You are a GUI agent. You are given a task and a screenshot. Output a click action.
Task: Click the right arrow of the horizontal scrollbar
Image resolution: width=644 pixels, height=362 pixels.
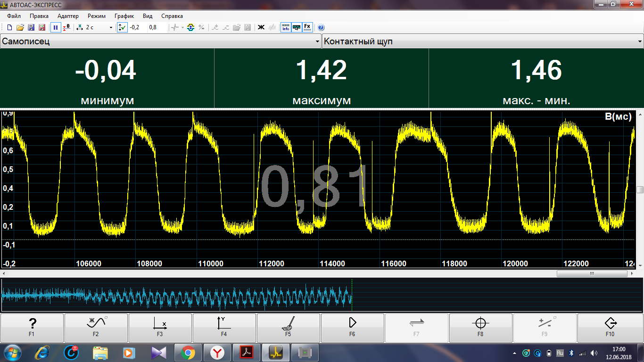click(632, 273)
